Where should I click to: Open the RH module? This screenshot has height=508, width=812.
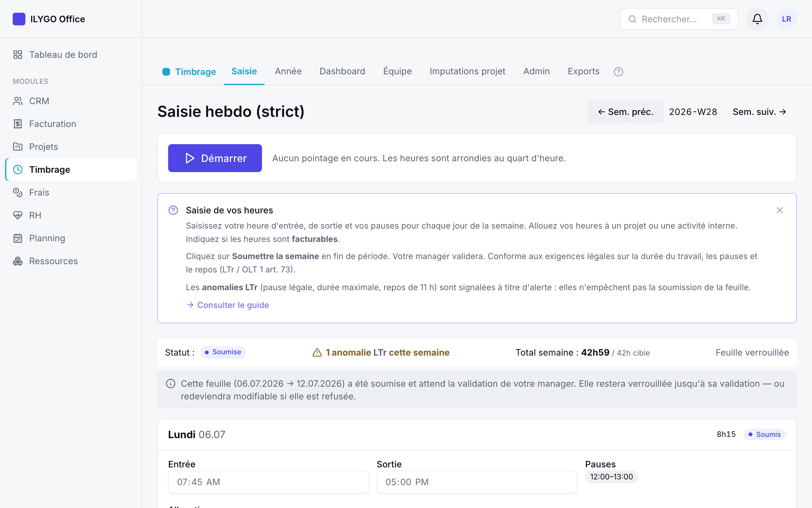(71, 215)
